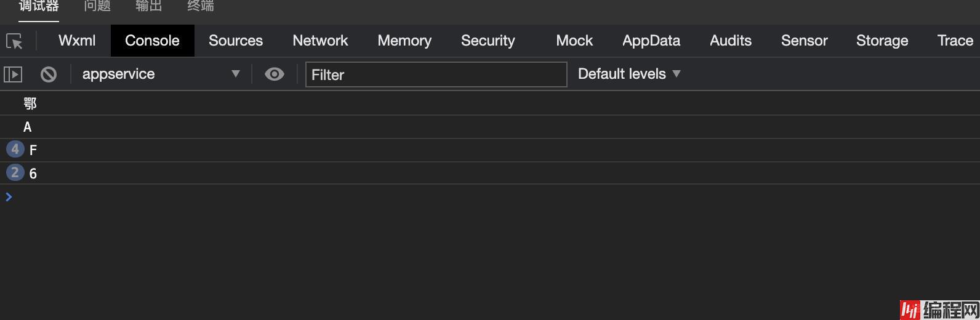Open the Storage tab
The height and width of the screenshot is (320, 980).
(x=882, y=41)
